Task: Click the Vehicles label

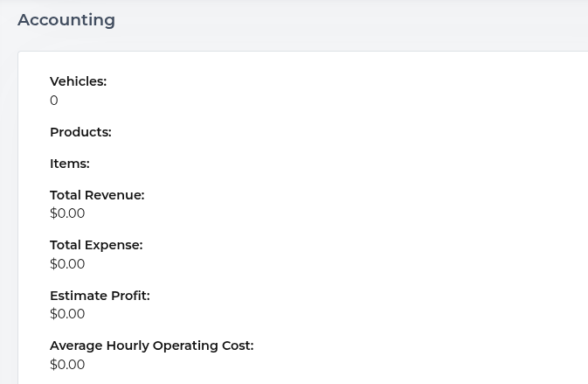Action: tap(78, 81)
